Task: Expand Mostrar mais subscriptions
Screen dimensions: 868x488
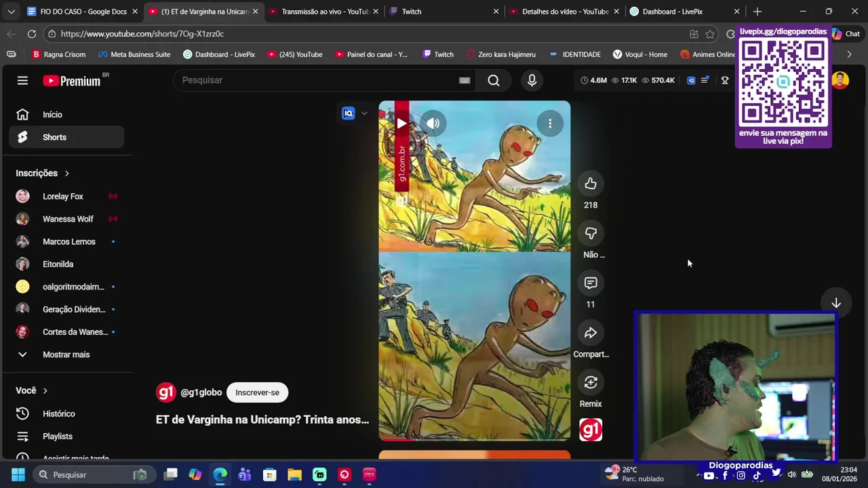Action: pos(66,354)
